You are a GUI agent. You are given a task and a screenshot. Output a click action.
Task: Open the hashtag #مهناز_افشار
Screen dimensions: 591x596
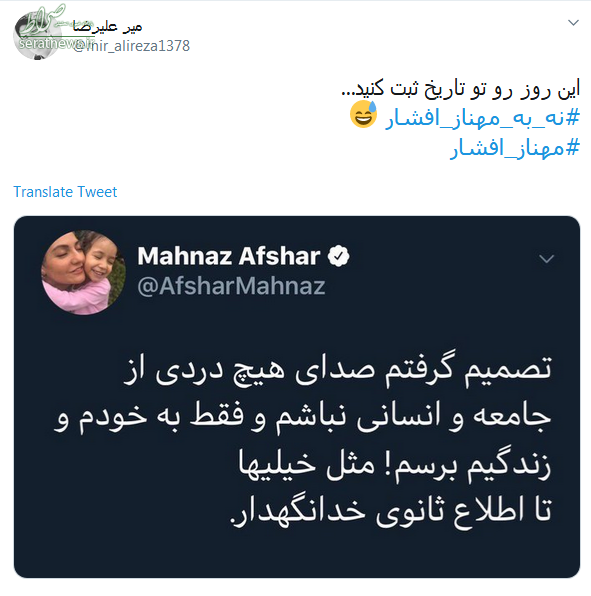click(x=515, y=148)
